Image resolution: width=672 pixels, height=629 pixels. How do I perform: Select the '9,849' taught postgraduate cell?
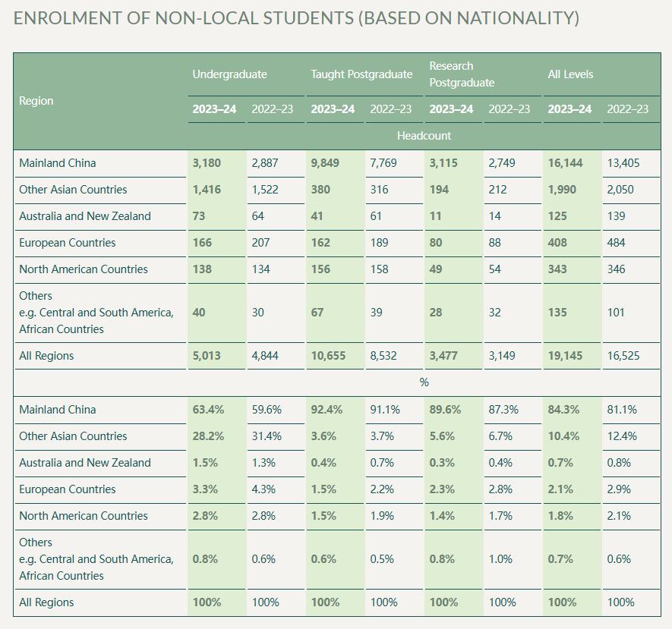tap(325, 163)
